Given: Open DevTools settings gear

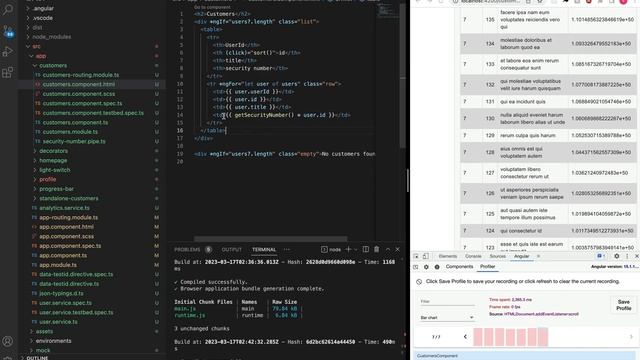Looking at the screenshot, I should click(x=617, y=256).
